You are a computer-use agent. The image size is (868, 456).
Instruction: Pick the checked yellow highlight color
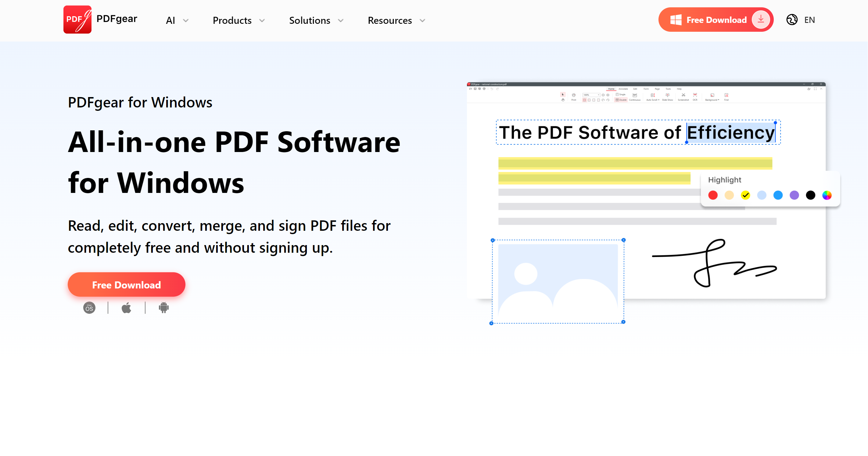coord(745,195)
